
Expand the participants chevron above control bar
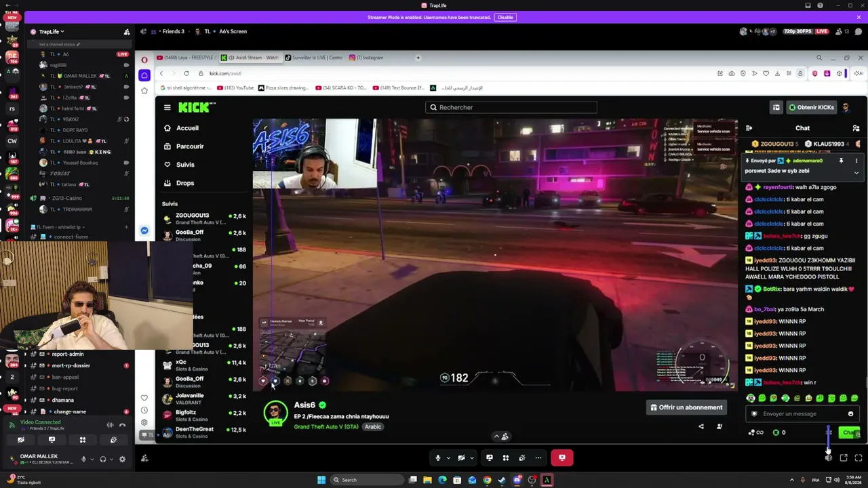click(496, 436)
